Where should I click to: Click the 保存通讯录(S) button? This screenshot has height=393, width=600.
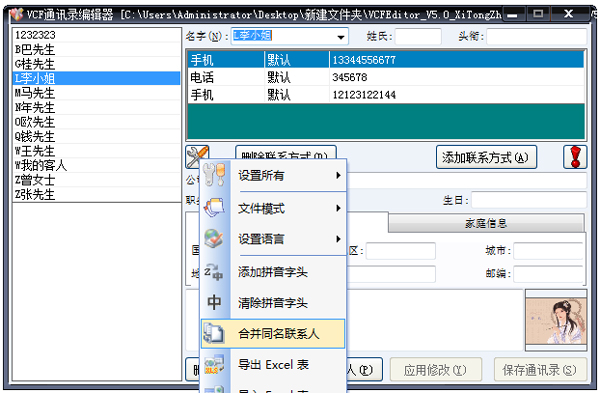click(540, 370)
